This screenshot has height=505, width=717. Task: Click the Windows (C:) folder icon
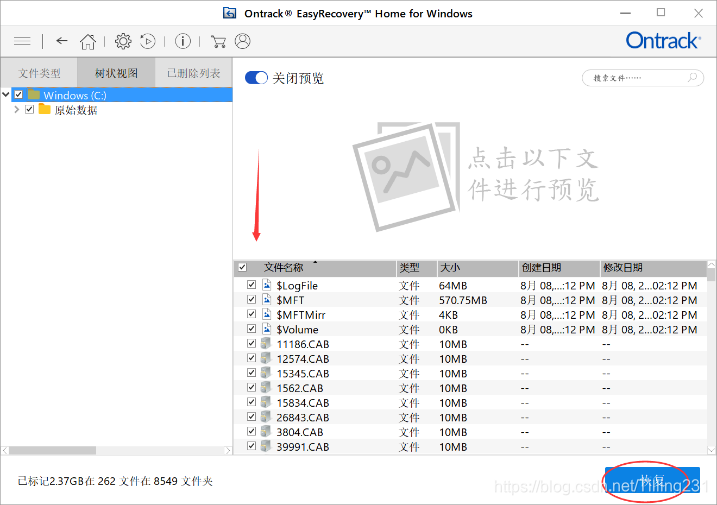(34, 95)
